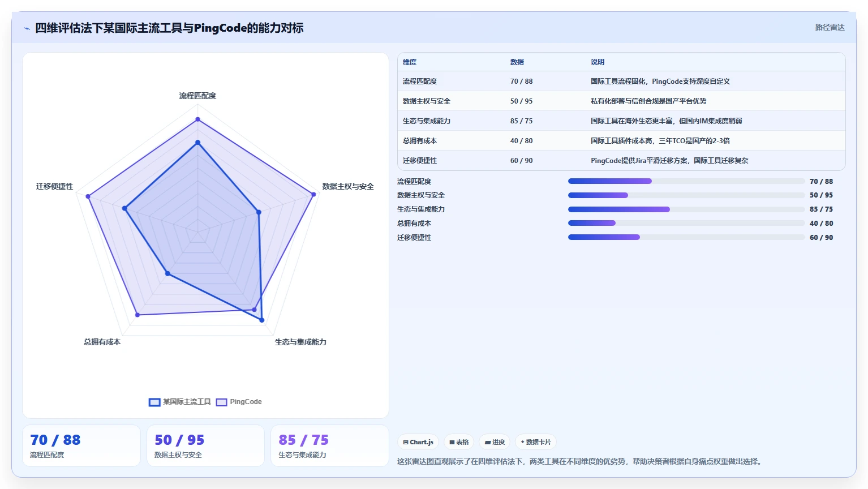Click radar axis label 总拥有成本
Image resolution: width=868 pixels, height=489 pixels.
point(102,342)
